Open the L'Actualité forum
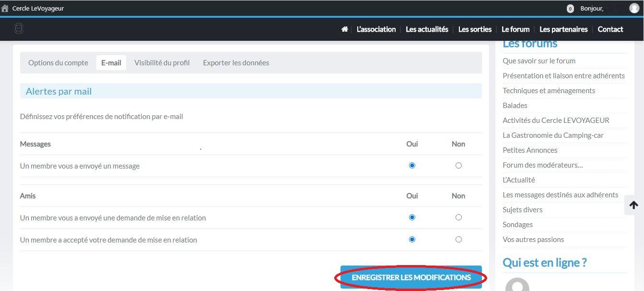 tap(519, 180)
